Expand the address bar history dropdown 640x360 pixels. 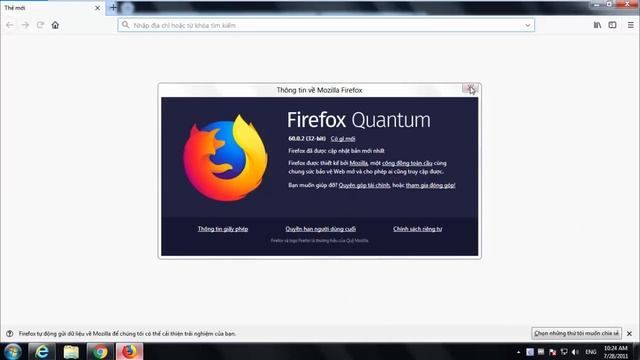527,25
